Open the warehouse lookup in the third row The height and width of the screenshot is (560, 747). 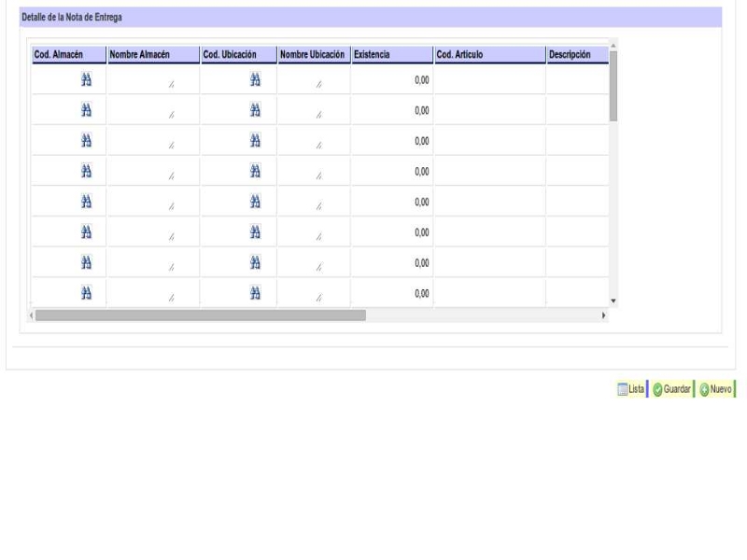[85, 141]
